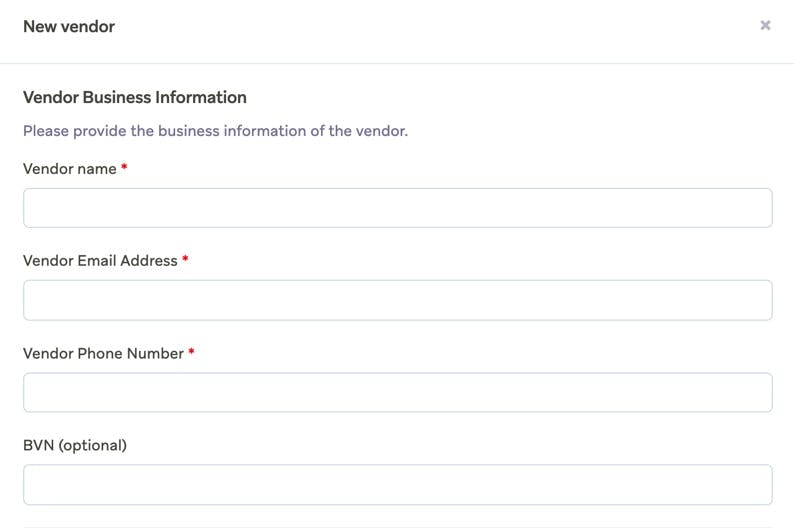The image size is (794, 528).
Task: Click the Vendor Email Address label
Action: [x=100, y=261]
